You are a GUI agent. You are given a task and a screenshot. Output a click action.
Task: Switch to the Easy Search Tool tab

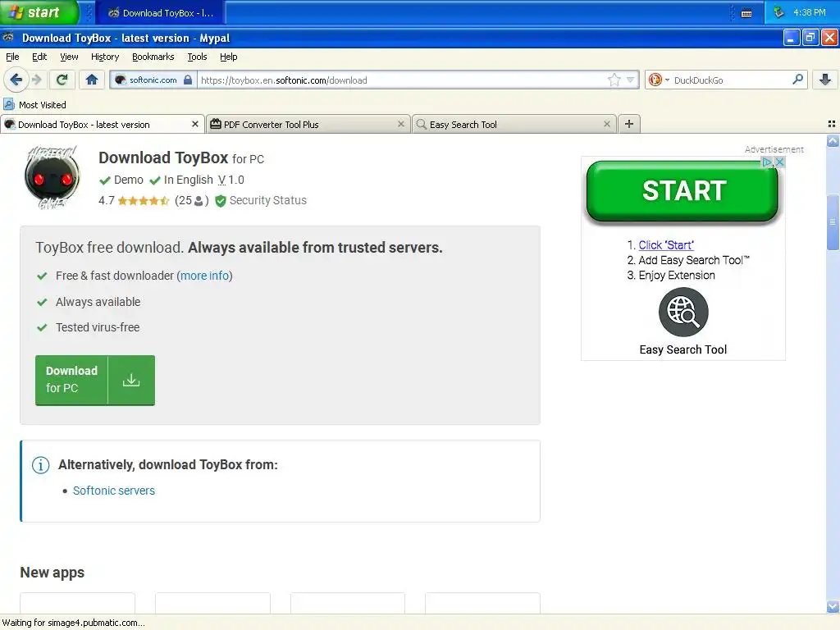tap(514, 124)
